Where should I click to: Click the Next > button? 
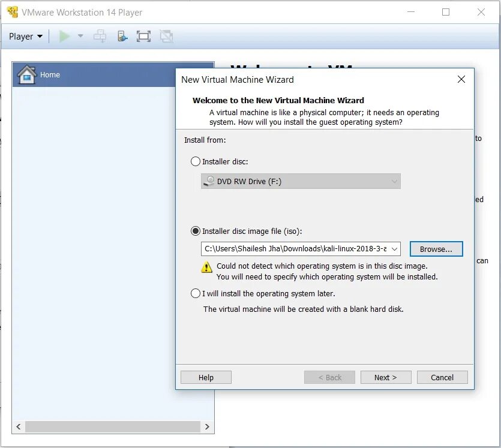click(x=386, y=377)
